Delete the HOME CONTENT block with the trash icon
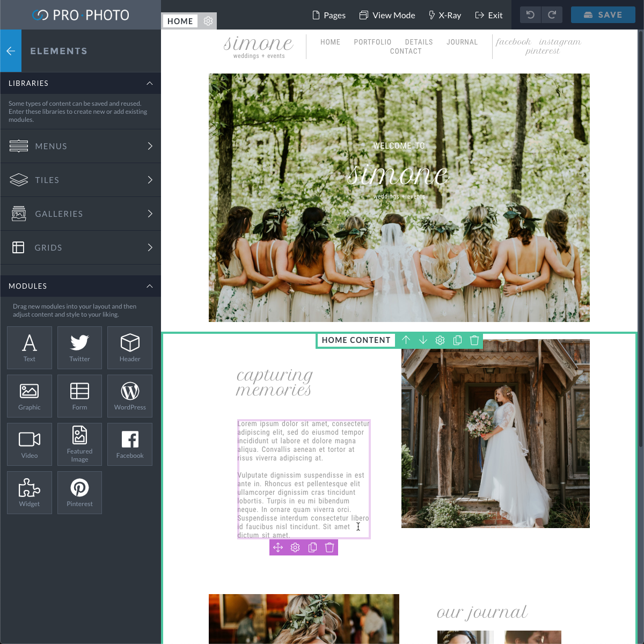The height and width of the screenshot is (644, 644). [474, 340]
